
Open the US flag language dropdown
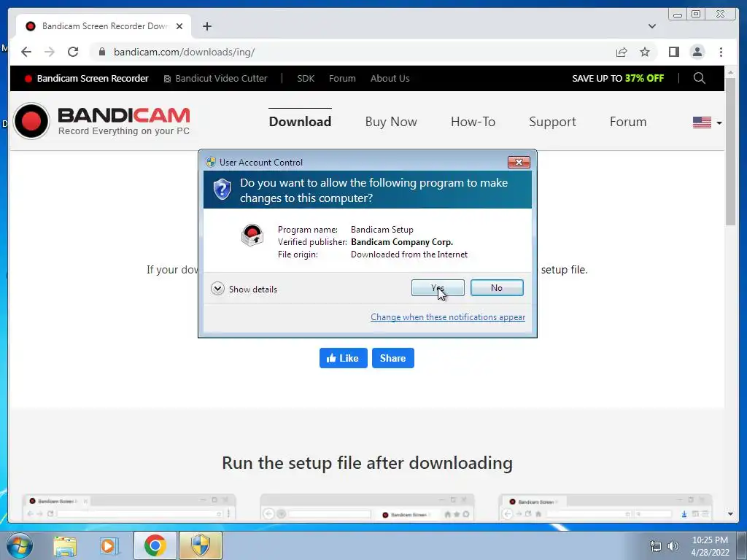click(x=707, y=122)
